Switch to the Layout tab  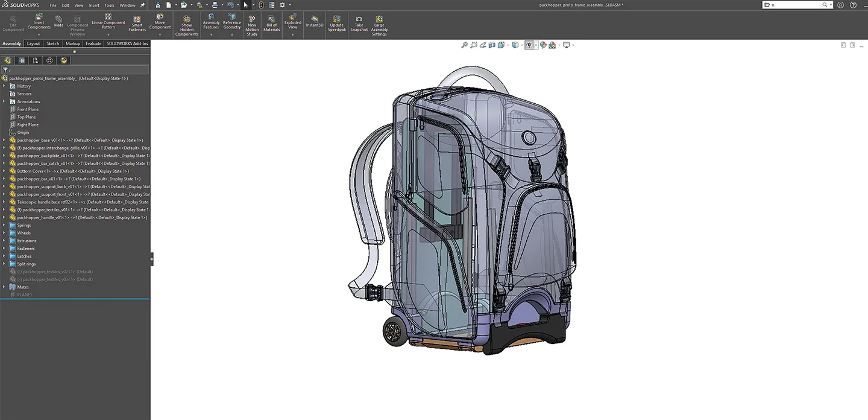point(33,43)
